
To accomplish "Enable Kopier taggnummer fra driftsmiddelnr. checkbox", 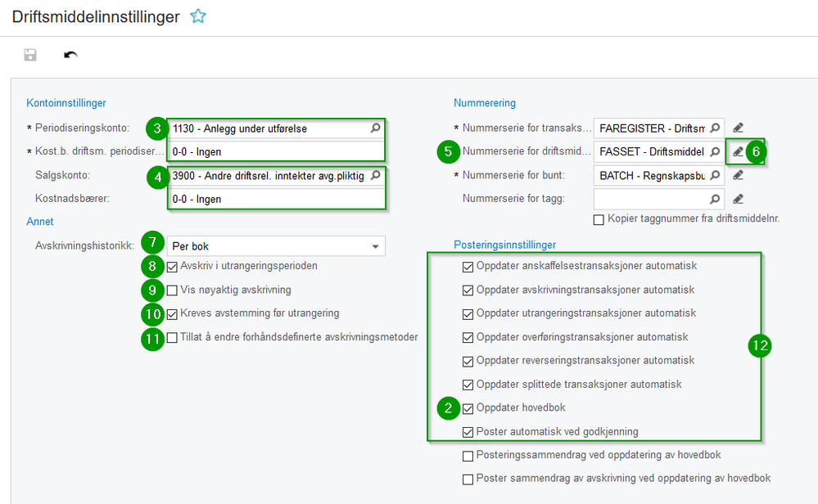I will (x=599, y=219).
